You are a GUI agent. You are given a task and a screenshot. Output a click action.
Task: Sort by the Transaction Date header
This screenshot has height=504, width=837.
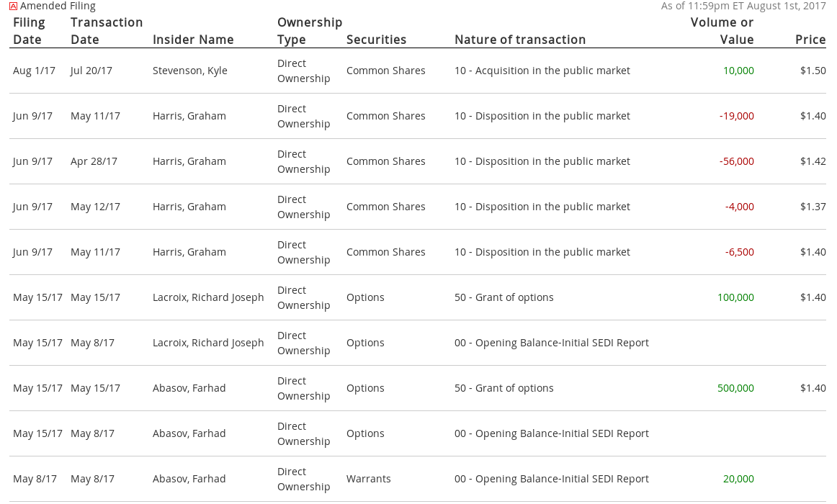click(107, 31)
